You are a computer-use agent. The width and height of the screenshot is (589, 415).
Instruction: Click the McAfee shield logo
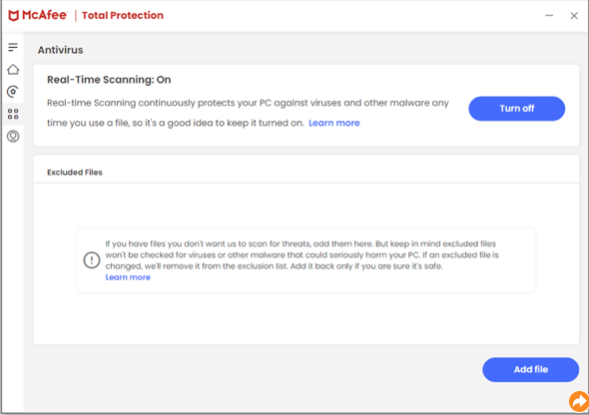point(14,16)
